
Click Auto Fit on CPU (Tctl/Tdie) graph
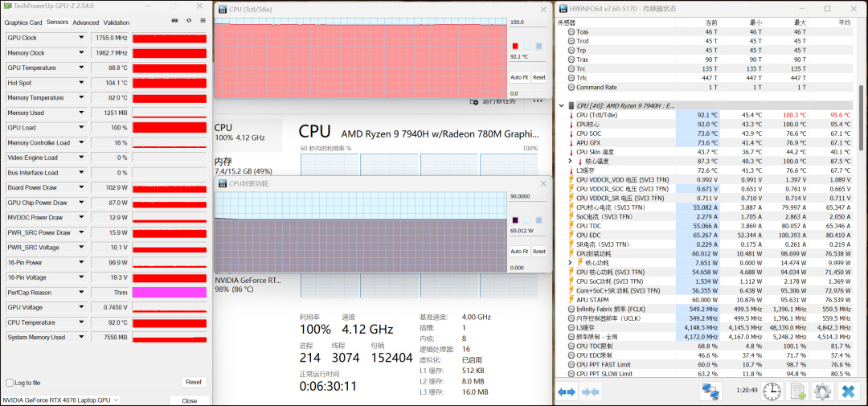(x=519, y=77)
